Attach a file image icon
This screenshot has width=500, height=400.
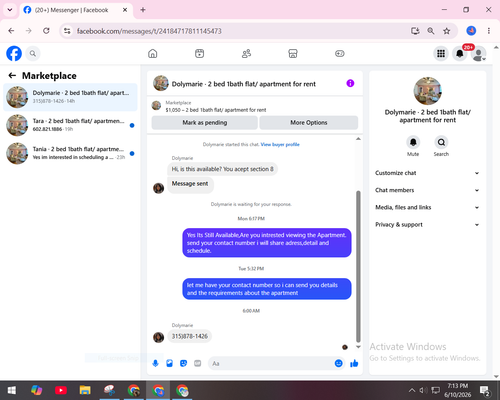coord(169,363)
